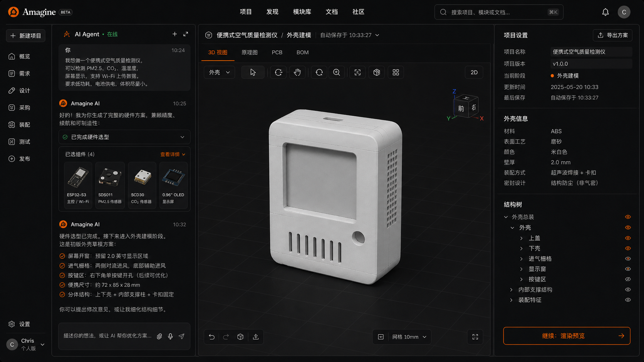Viewport: 644px width, 362px height.
Task: Toggle visibility of 外壳总装
Action: point(628,217)
